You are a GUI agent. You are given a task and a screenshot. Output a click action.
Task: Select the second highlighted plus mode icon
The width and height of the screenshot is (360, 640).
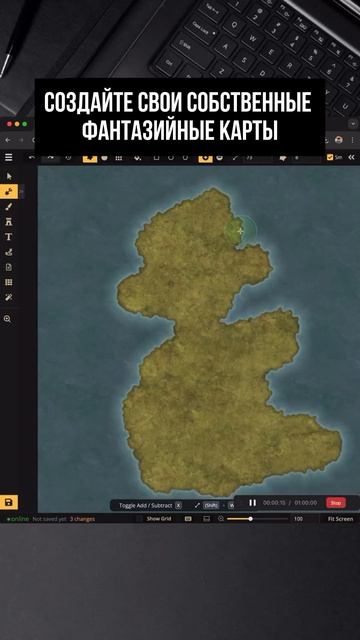pos(205,158)
